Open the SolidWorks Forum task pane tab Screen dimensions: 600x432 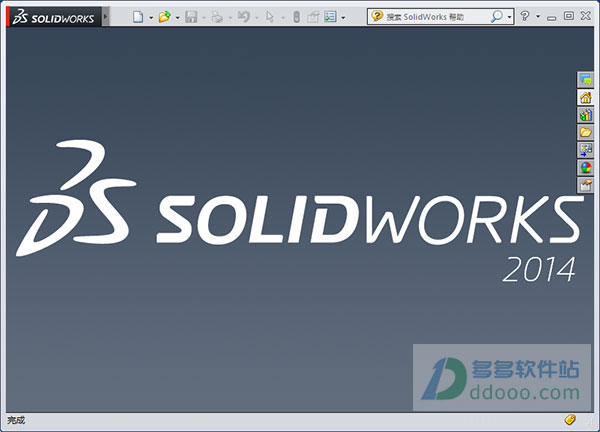point(585,80)
